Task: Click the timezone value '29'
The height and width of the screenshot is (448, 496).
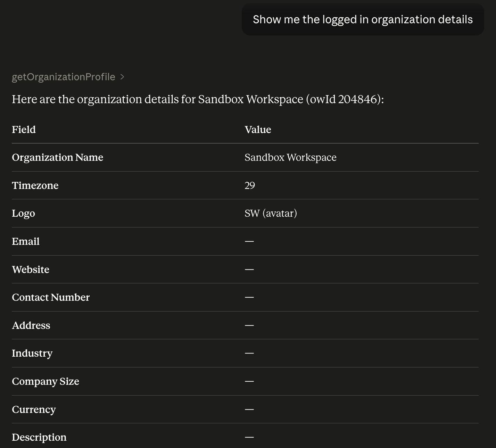Action: coord(250,185)
